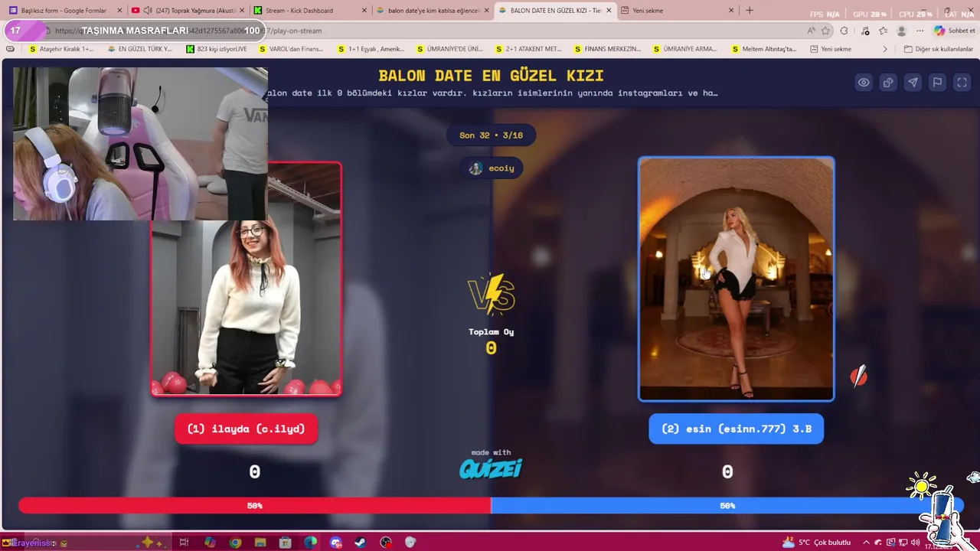Open the 'EN GÜZEL TÜRK Y...' bookmark
The image size is (980, 551).
[139, 49]
